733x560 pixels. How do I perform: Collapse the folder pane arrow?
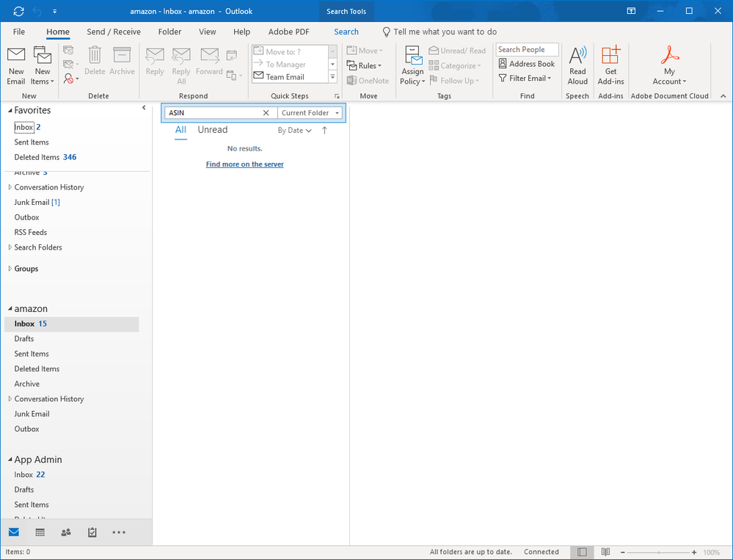coord(144,108)
